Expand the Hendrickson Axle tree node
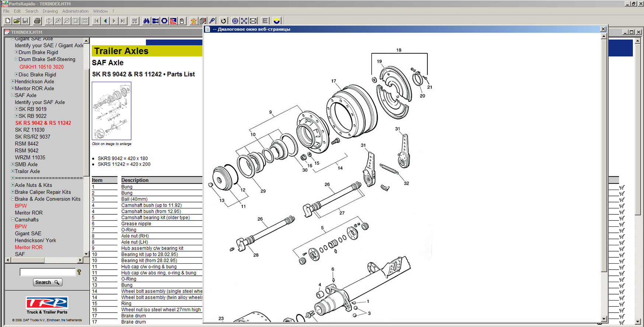The image size is (644, 327). point(13,81)
